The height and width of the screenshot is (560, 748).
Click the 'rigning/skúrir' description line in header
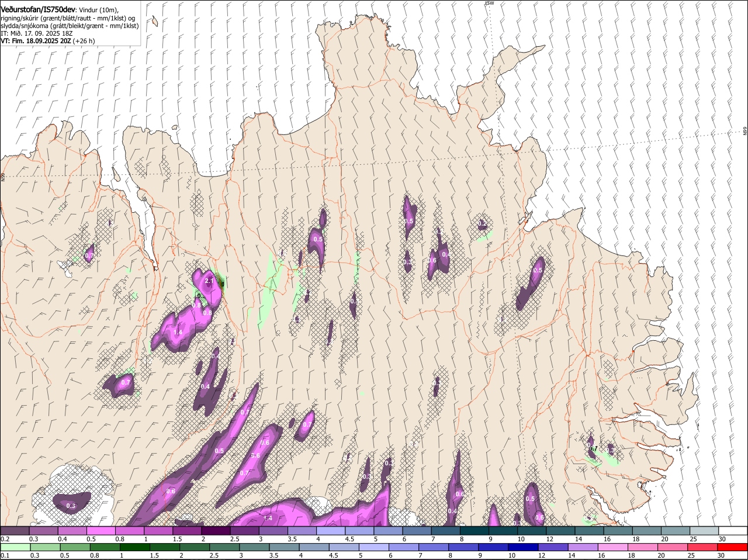(67, 18)
